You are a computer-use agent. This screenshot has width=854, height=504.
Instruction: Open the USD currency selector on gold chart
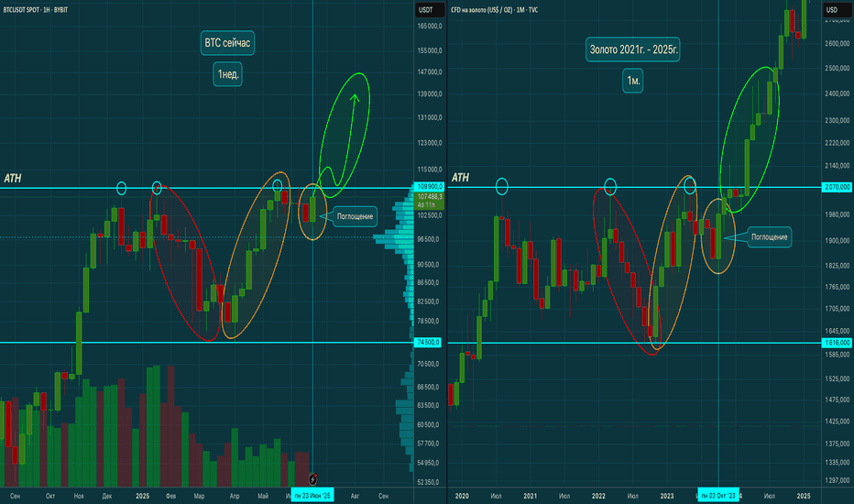click(x=832, y=10)
